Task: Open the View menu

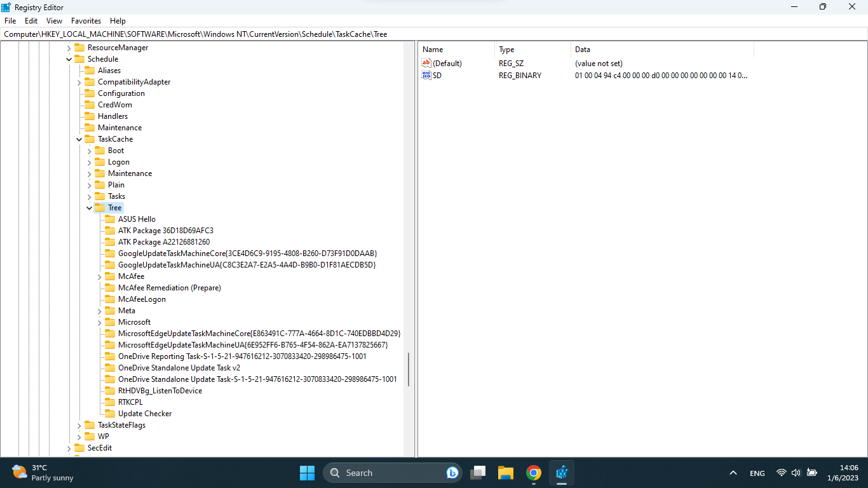Action: click(55, 21)
